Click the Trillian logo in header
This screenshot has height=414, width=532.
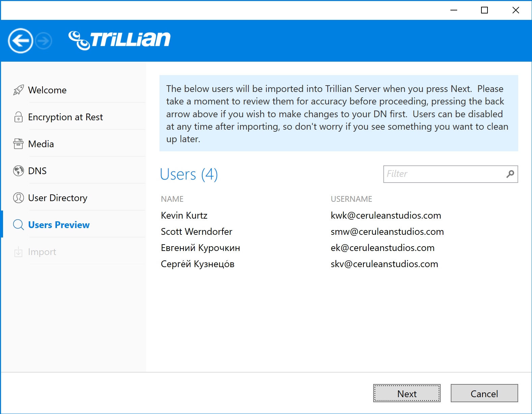click(120, 40)
